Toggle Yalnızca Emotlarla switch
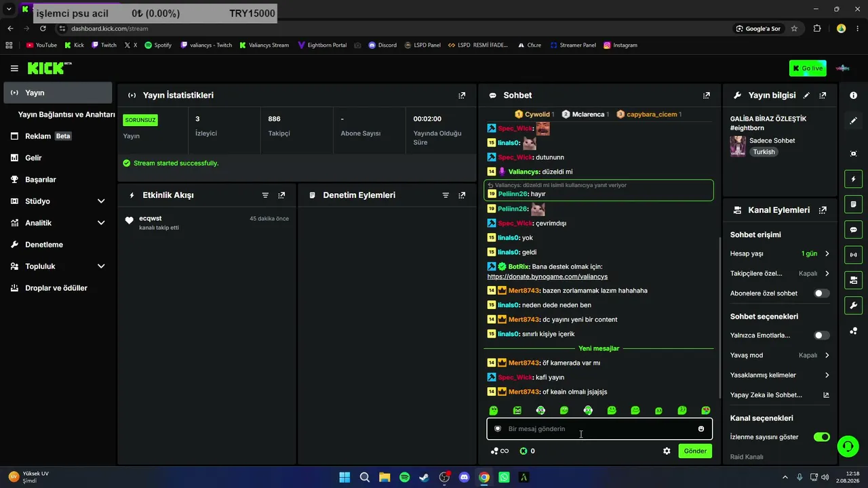Image resolution: width=868 pixels, height=488 pixels. [x=822, y=335]
